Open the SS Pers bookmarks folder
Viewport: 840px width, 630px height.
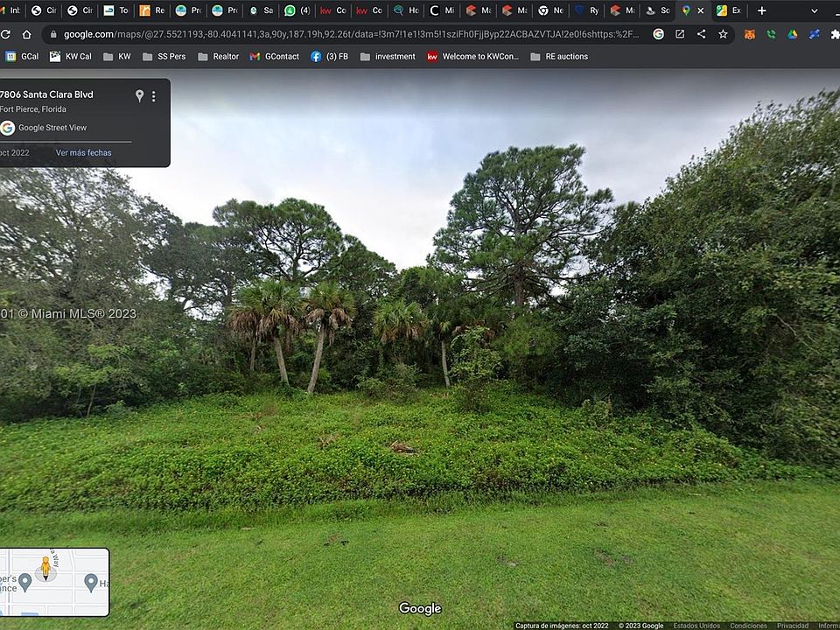tap(164, 56)
